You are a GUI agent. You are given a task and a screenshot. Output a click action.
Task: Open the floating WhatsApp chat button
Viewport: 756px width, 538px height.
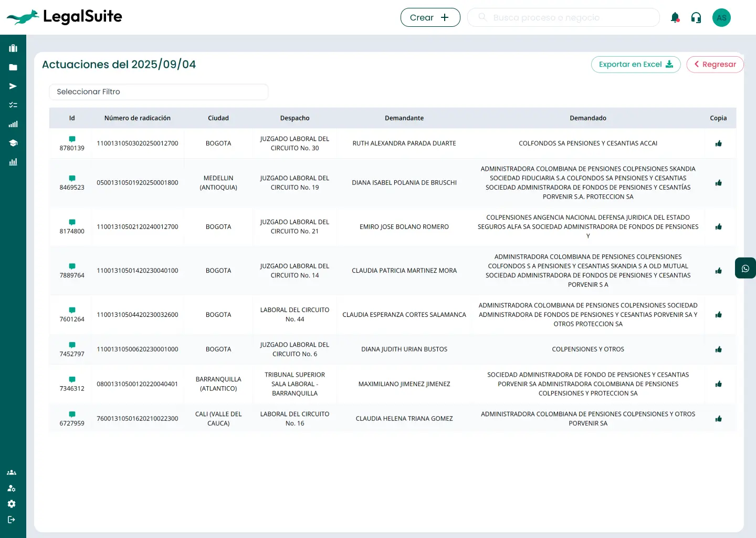tap(745, 268)
